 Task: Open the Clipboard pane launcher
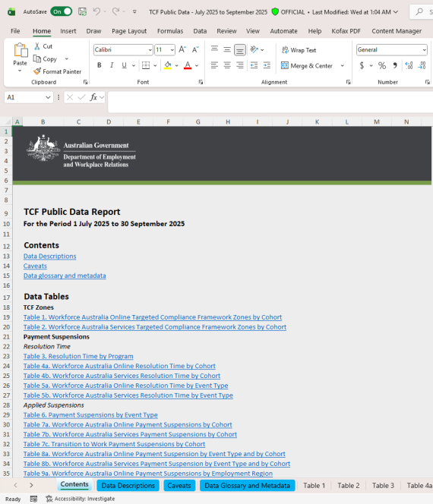[x=85, y=82]
